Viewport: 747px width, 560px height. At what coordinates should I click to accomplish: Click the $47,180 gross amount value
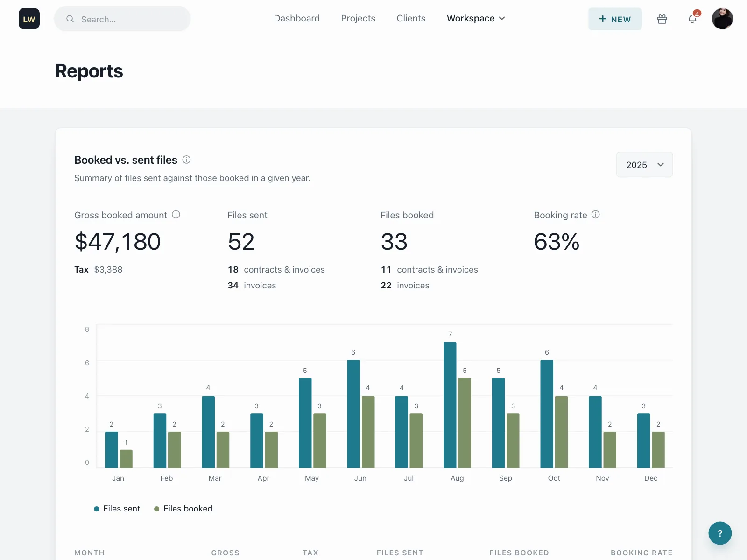coord(118,242)
